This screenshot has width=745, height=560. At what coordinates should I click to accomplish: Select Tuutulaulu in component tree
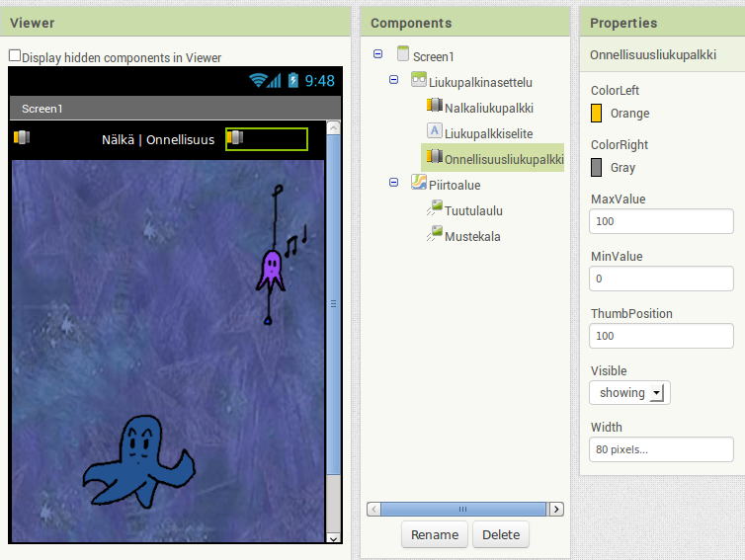pyautogui.click(x=473, y=211)
